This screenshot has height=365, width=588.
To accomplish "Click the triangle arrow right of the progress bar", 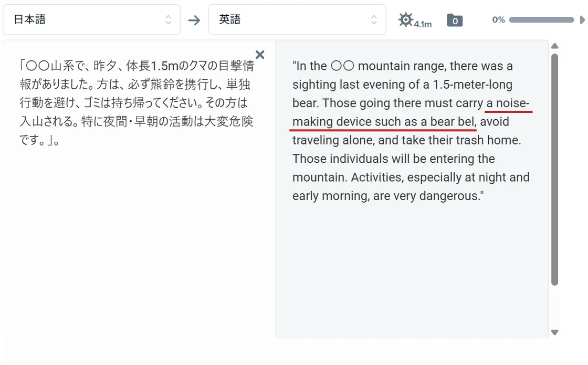I will point(582,20).
